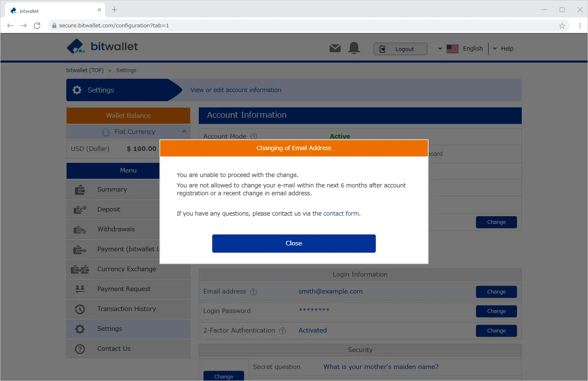Click the smith@example.com email value

tap(330, 291)
